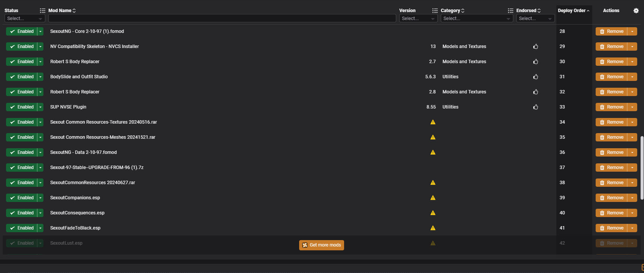
Task: Click warning icon for Sexout Common Resources-Meshes
Action: click(433, 137)
